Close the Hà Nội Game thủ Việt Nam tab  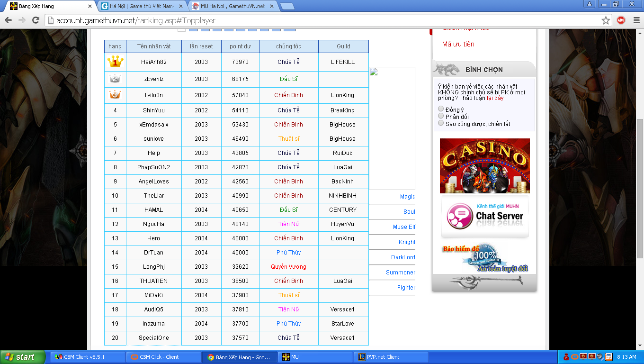180,6
